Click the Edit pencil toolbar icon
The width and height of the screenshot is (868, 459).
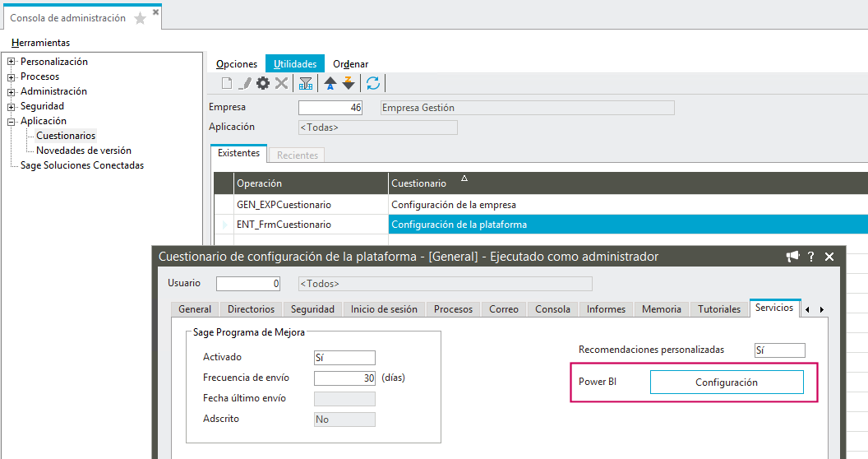244,83
